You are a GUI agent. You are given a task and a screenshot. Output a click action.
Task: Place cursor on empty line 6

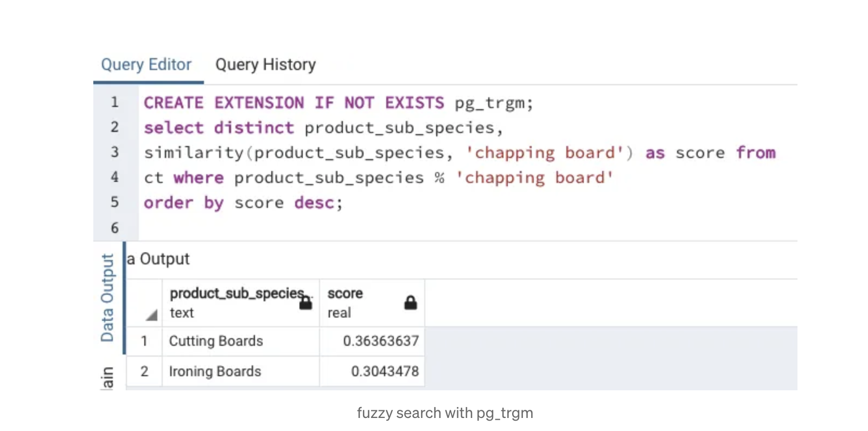[x=325, y=228]
